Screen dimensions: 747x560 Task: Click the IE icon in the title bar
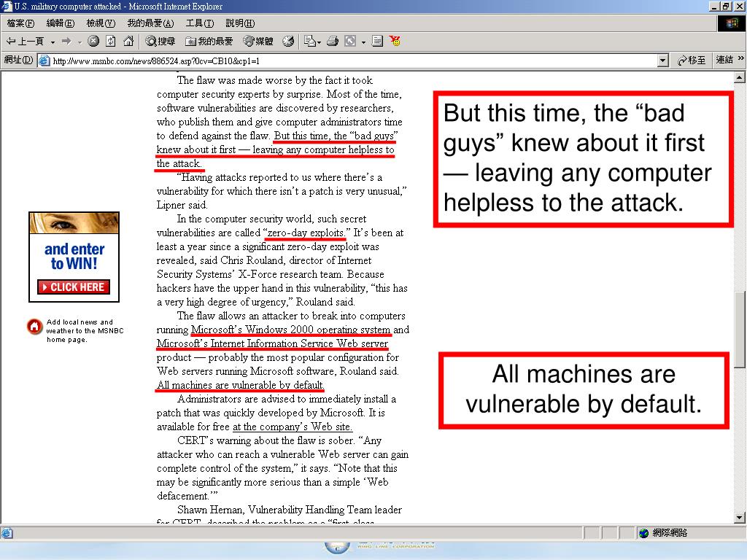[7, 6]
